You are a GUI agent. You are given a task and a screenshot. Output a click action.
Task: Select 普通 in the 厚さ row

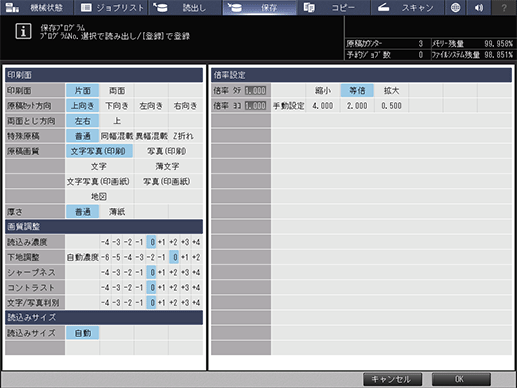point(82,212)
